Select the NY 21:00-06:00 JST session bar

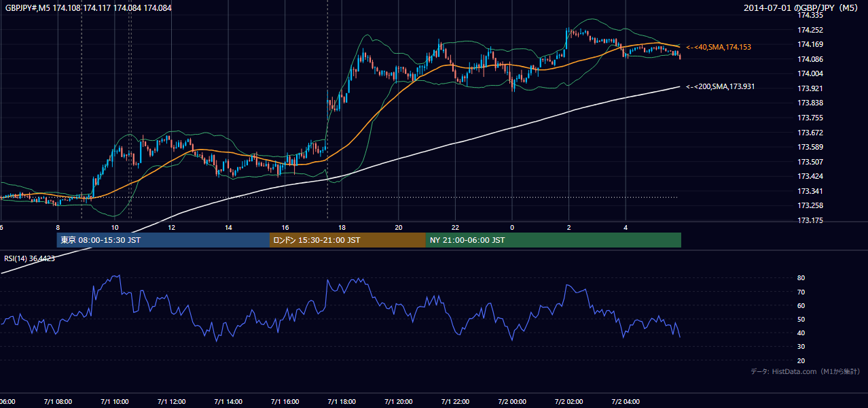click(554, 240)
